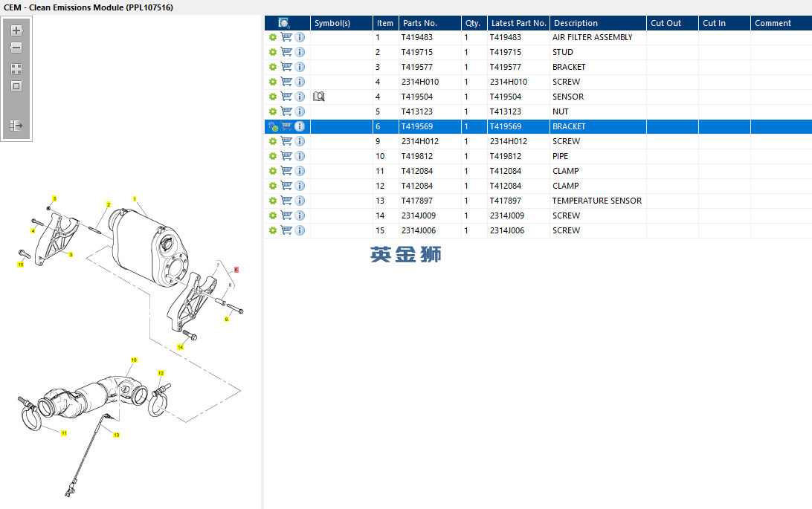Image resolution: width=812 pixels, height=509 pixels.
Task: Click callout 5 near the nut
Action: coord(54,198)
